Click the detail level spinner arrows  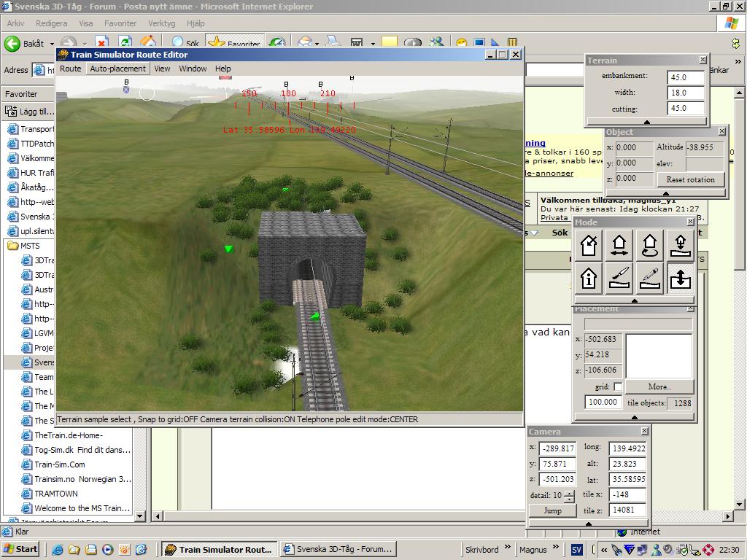[569, 495]
